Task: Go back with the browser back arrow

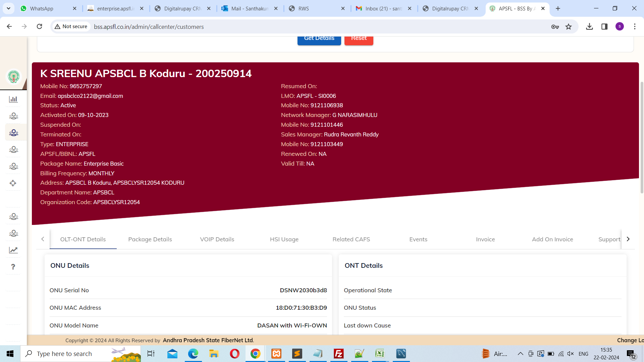Action: [9, 26]
